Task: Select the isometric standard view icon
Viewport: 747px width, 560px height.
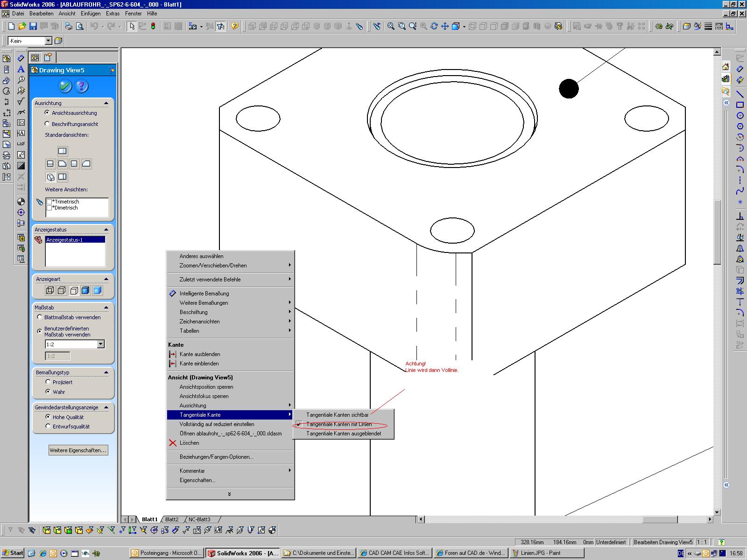Action: coord(50,177)
